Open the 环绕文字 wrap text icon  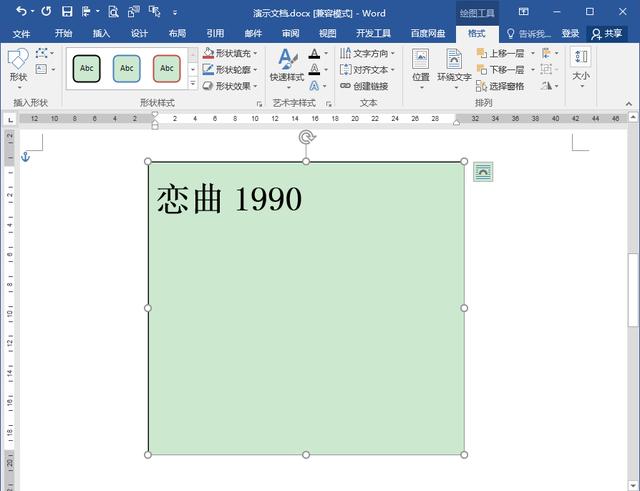point(454,69)
